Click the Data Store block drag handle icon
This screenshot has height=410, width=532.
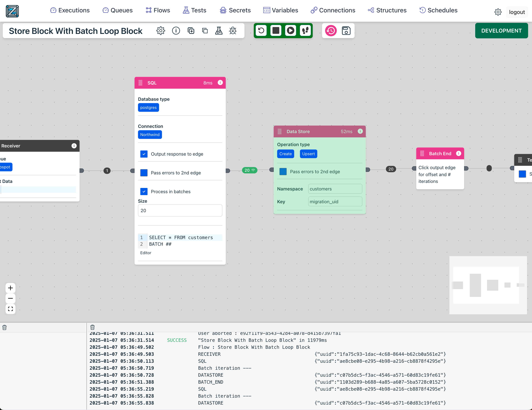[280, 132]
